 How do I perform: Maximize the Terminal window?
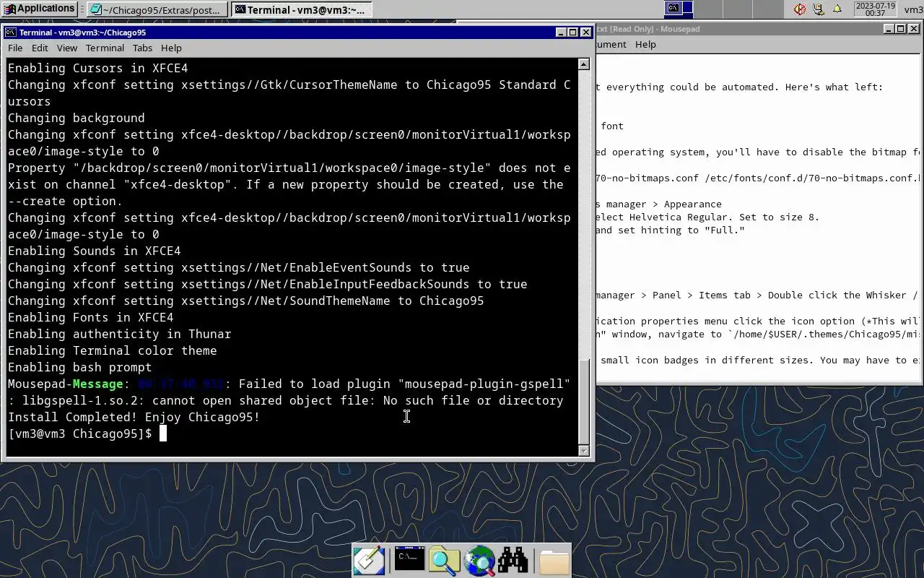[x=573, y=33]
